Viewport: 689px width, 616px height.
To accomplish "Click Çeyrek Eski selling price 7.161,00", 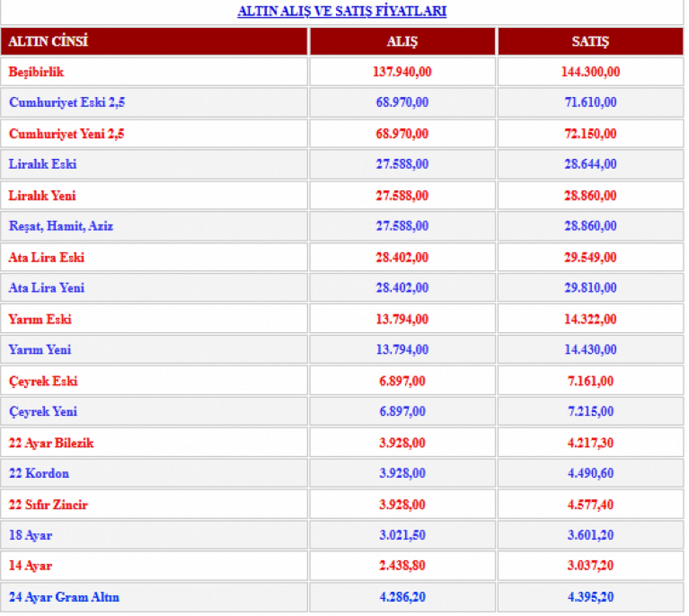I will click(590, 381).
